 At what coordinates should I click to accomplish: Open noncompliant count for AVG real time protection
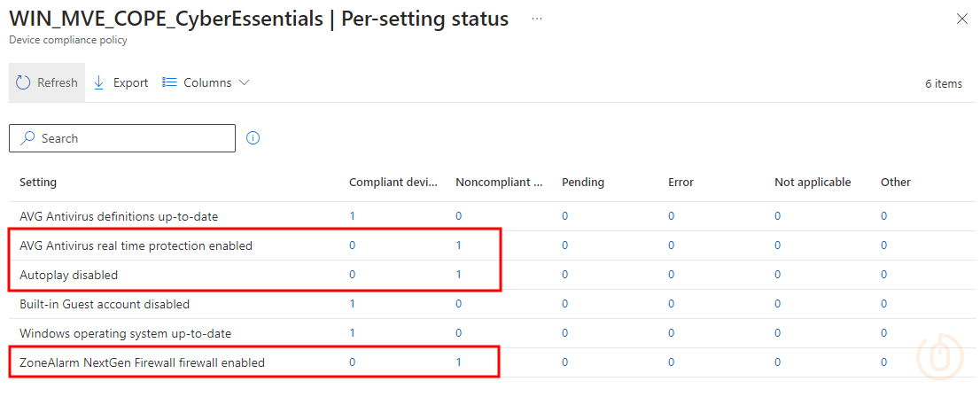459,245
